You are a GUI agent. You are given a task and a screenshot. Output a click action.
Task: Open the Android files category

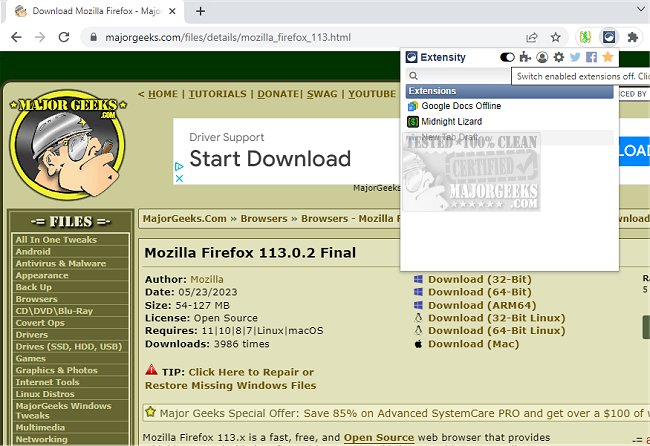click(x=33, y=252)
